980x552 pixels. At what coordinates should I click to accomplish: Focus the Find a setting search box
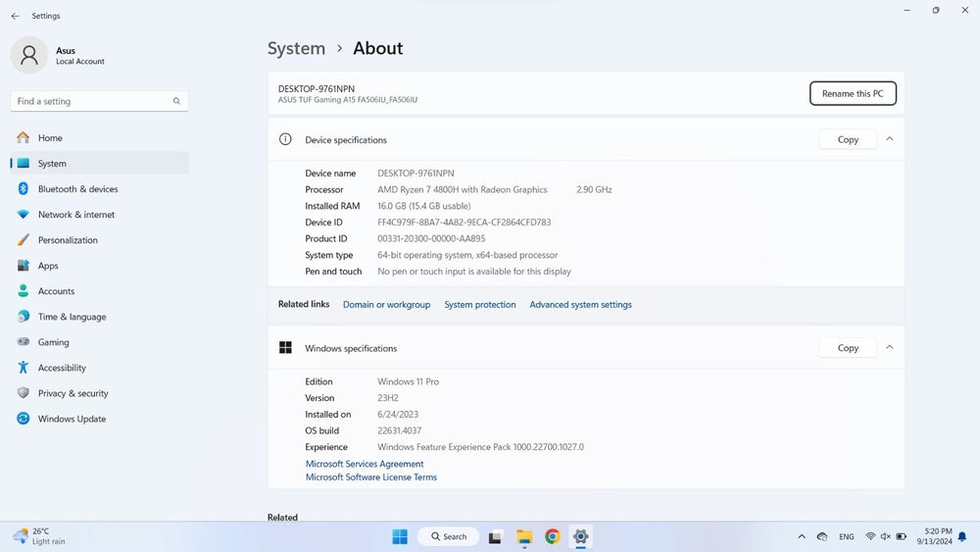(99, 101)
